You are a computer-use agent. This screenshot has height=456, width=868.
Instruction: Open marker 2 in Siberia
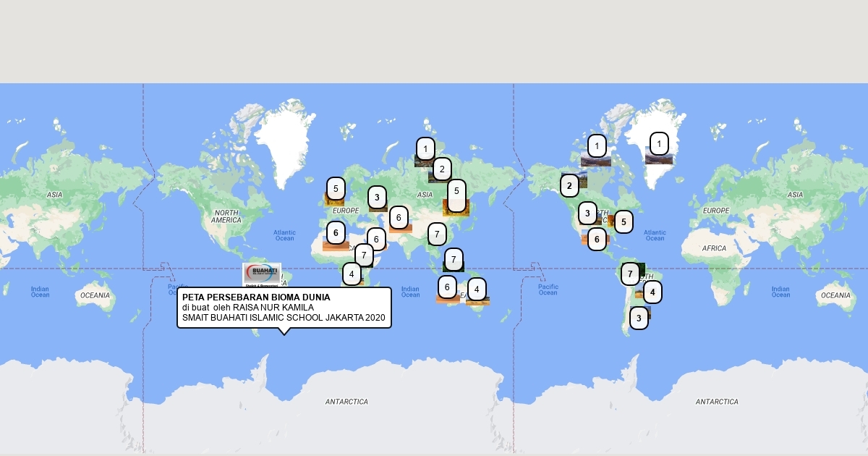point(441,169)
